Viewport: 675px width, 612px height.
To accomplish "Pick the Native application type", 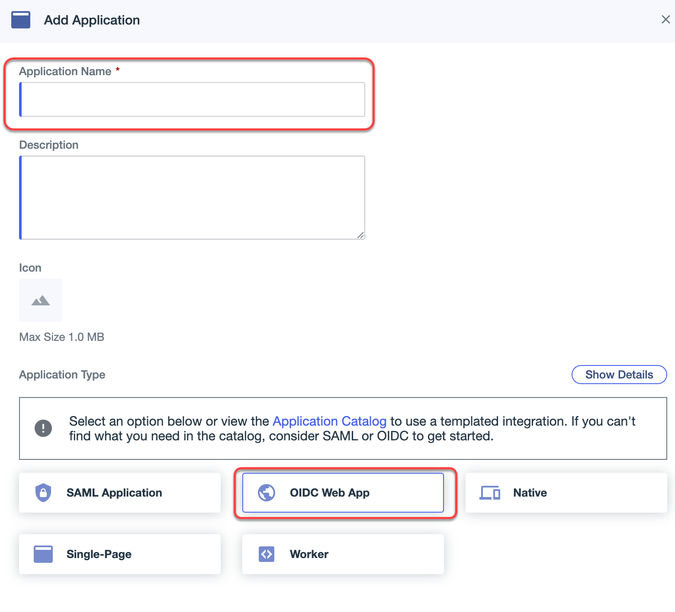I will pyautogui.click(x=530, y=493).
